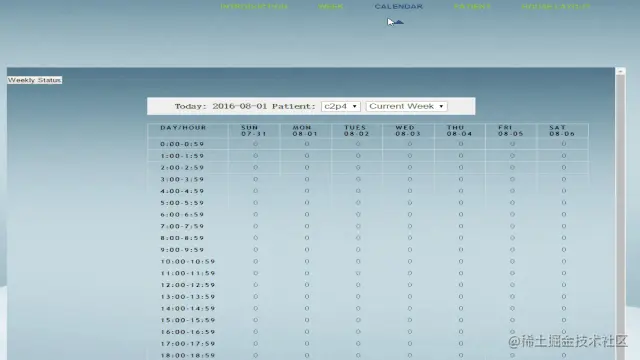The width and height of the screenshot is (640, 360).
Task: Expand the Current Week dropdown
Action: coord(407,106)
